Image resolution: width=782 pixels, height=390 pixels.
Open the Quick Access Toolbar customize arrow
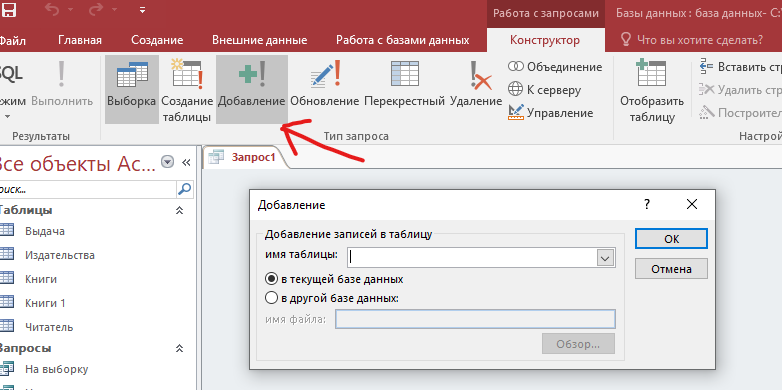pyautogui.click(x=143, y=9)
